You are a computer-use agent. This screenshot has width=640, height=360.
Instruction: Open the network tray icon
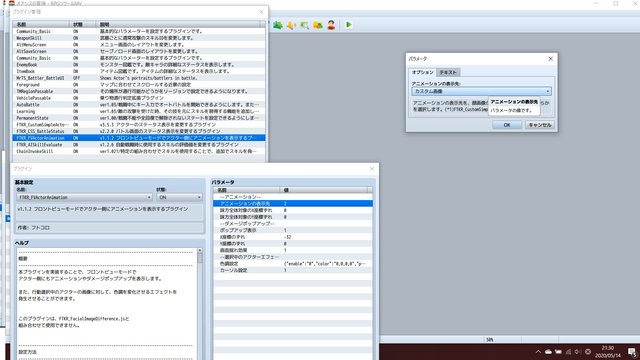pos(568,352)
